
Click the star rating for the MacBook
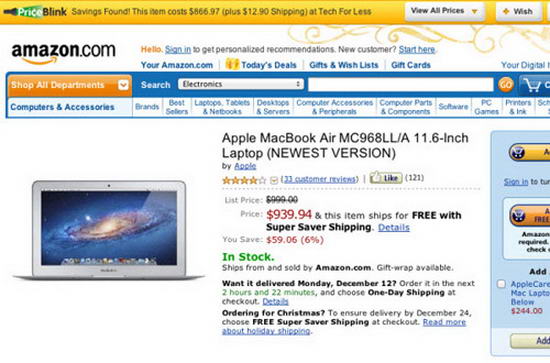tap(244, 180)
